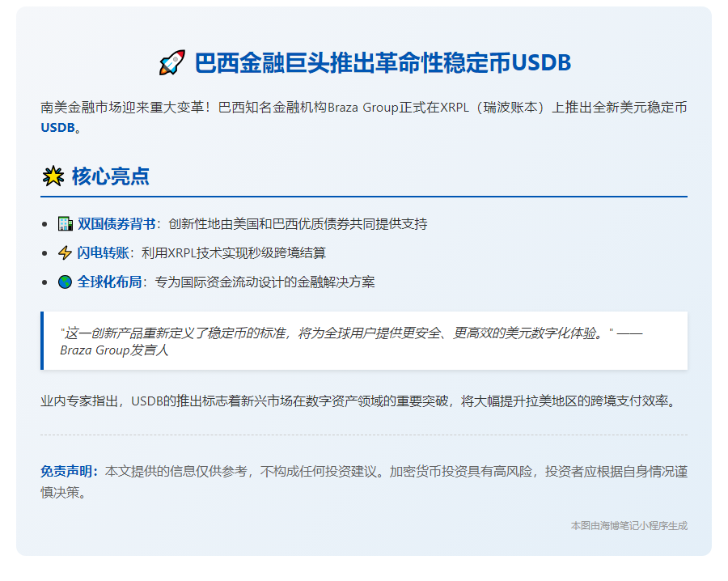Click text 专为国际资金流动设计的金融解决方案

(265, 282)
